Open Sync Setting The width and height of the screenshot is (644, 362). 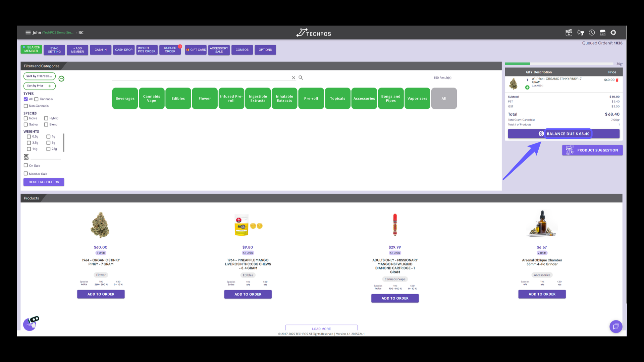tap(54, 50)
